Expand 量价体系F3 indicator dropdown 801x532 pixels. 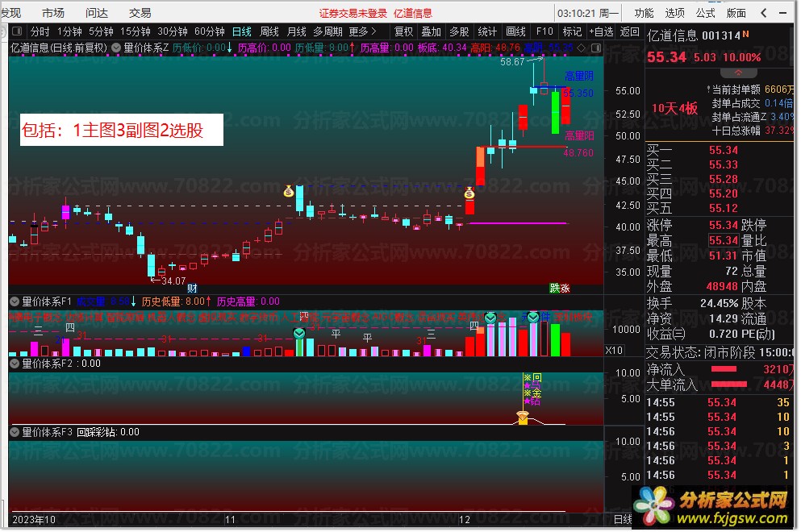coord(15,432)
